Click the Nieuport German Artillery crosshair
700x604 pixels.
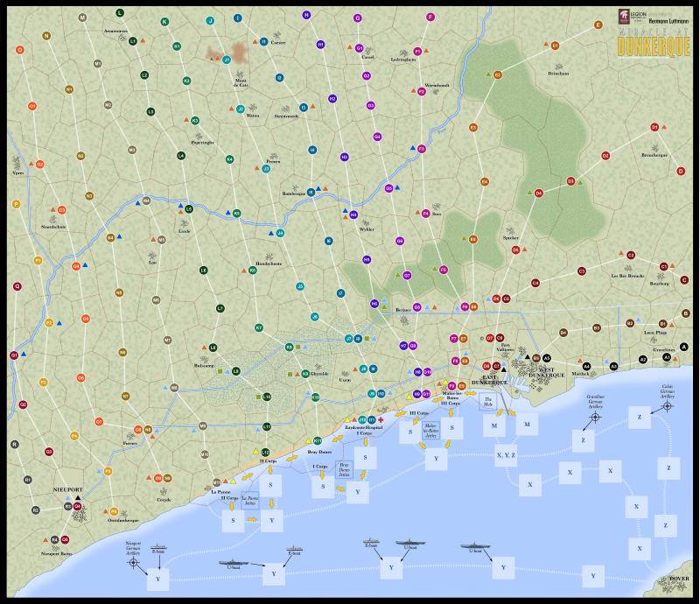click(133, 562)
